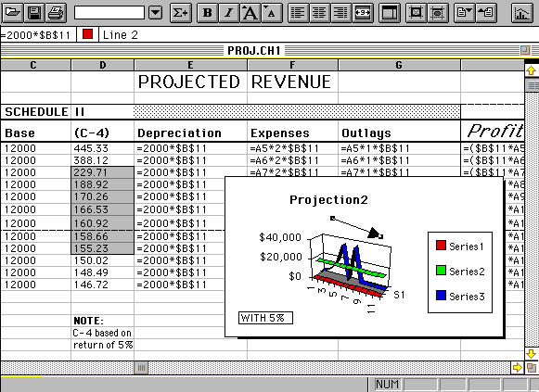Select cell with value 445.33
This screenshot has height=392, width=539.
(x=102, y=148)
